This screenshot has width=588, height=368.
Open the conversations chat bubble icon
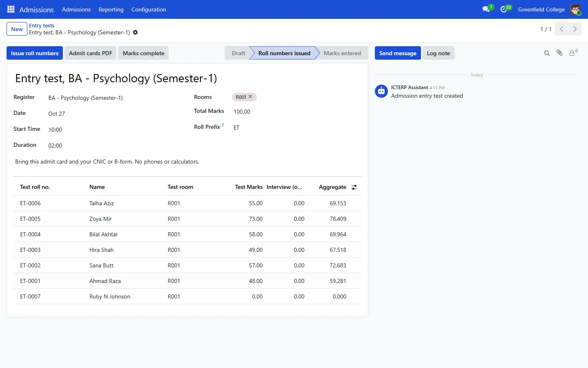point(486,9)
